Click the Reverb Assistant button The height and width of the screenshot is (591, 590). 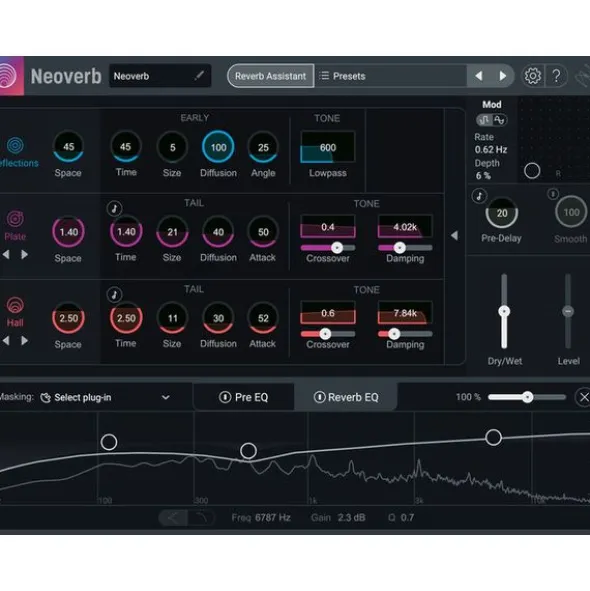coord(271,76)
